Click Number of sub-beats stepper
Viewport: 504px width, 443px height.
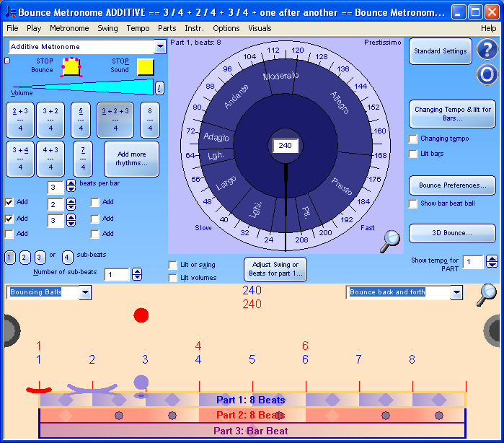pos(137,274)
